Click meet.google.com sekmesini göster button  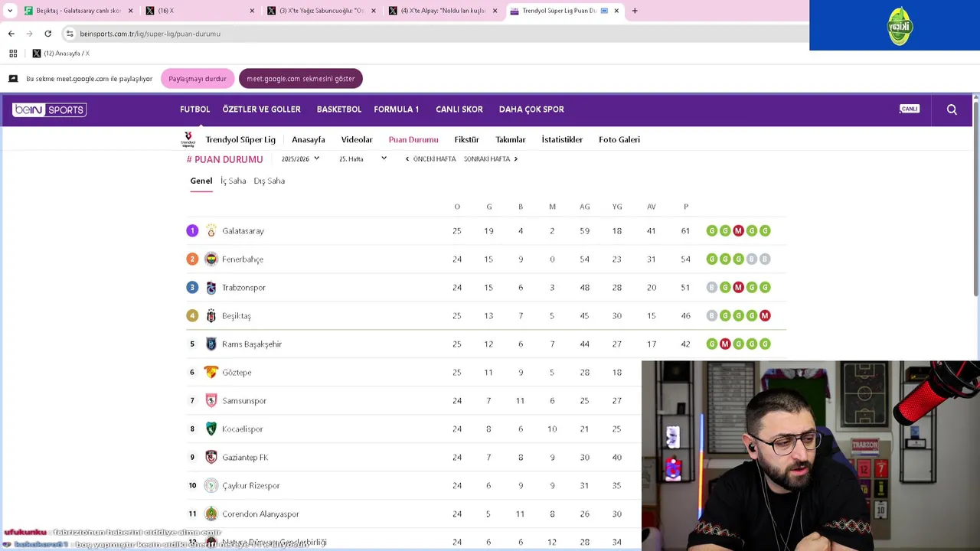(x=301, y=79)
